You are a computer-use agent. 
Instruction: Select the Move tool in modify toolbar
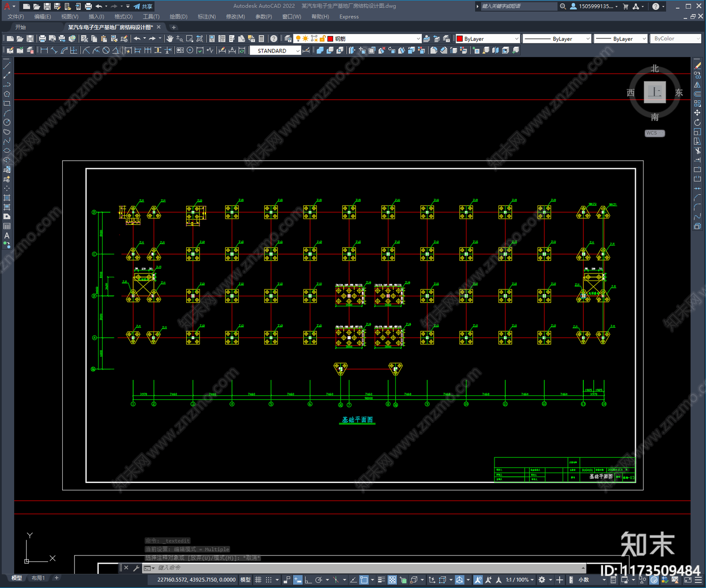697,113
